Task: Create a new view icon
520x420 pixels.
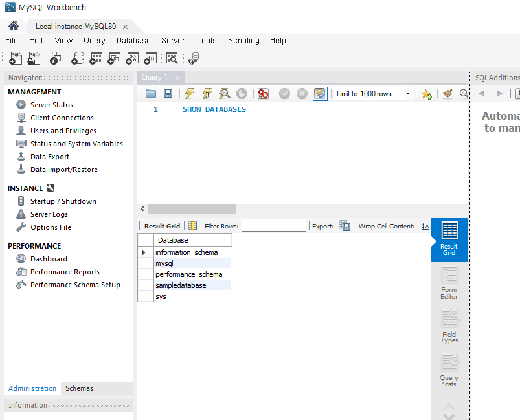Action: click(x=114, y=58)
